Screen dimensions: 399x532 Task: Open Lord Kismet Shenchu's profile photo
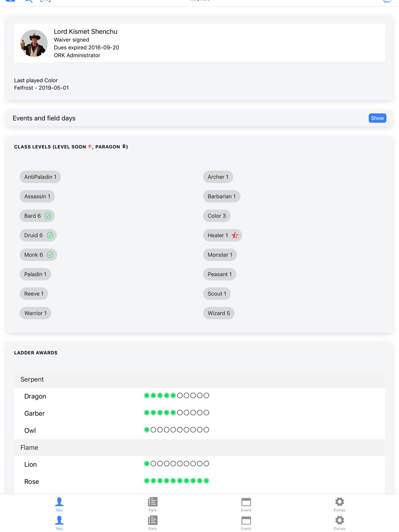(x=34, y=43)
